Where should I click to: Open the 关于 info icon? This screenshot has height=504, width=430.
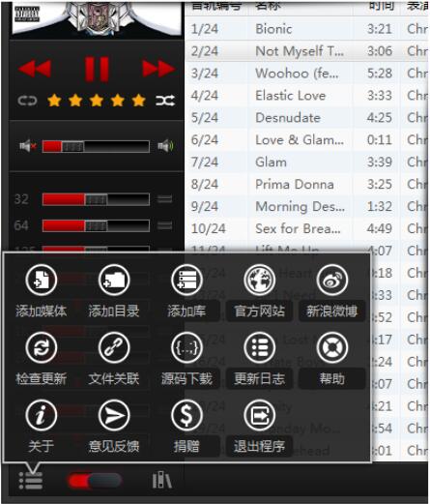(x=42, y=415)
